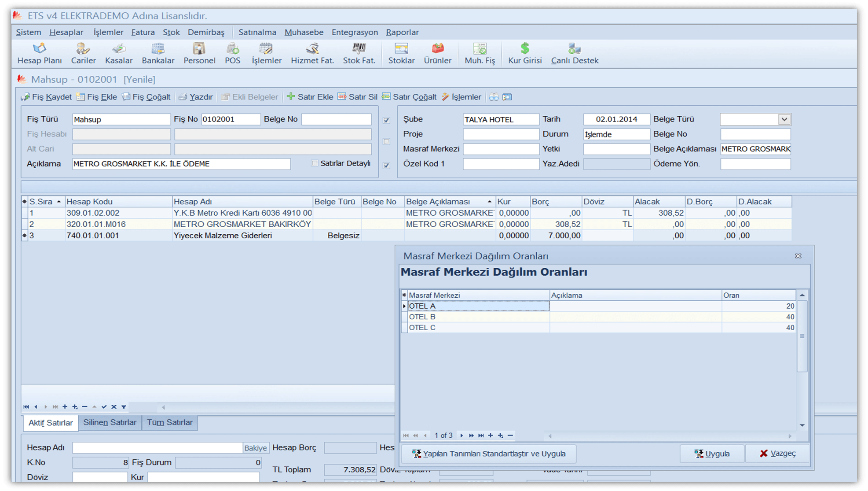Click the Uygula button
Viewport: 868px width, 491px height.
(712, 454)
